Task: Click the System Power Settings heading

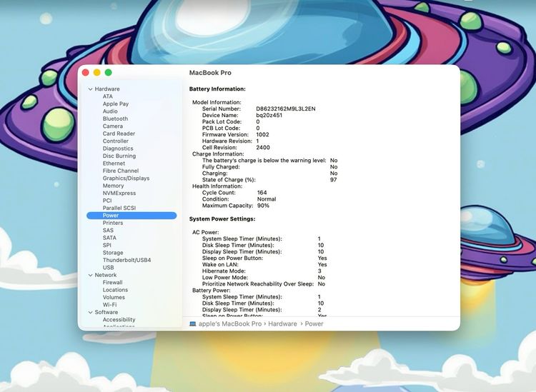Action: 222,219
